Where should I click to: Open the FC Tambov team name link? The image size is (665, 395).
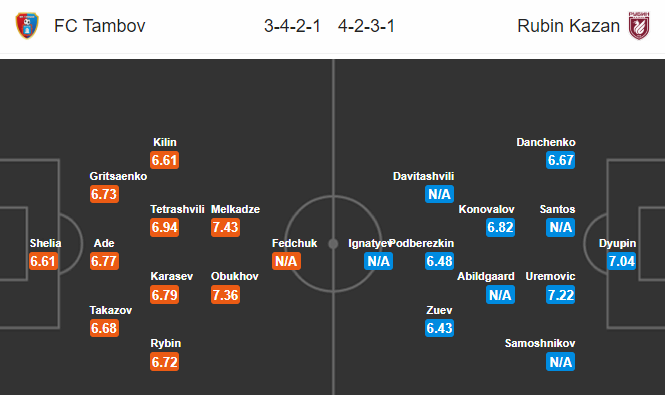[x=100, y=26]
